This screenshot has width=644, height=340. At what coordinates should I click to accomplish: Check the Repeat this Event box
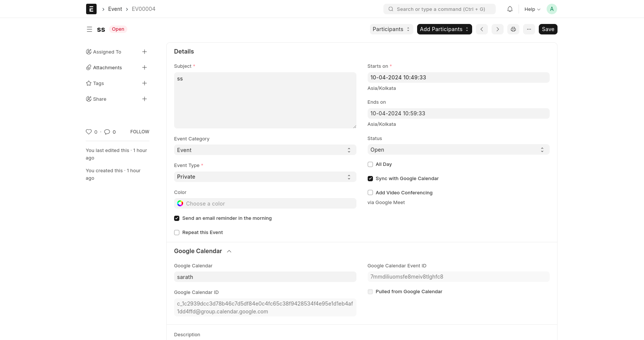[177, 233]
